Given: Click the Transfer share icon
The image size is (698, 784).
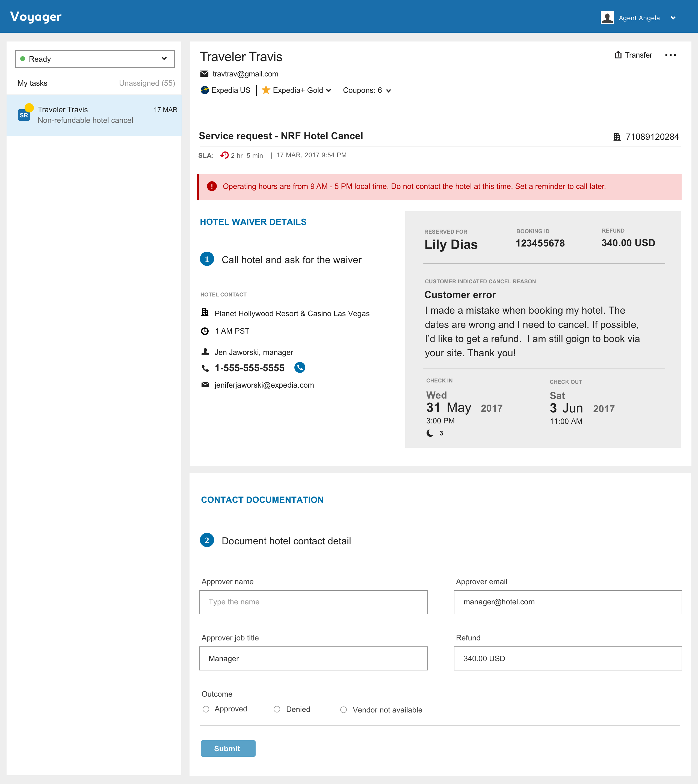Looking at the screenshot, I should (x=618, y=55).
